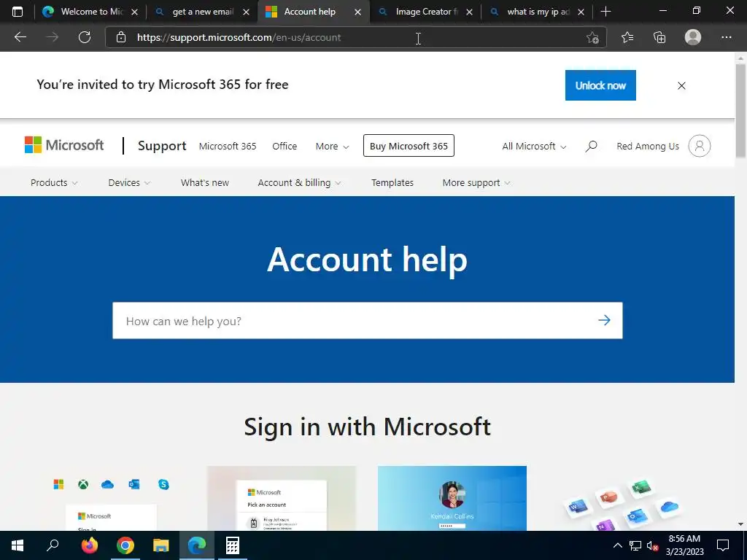Open the Red Among Us account avatar

tap(700, 146)
